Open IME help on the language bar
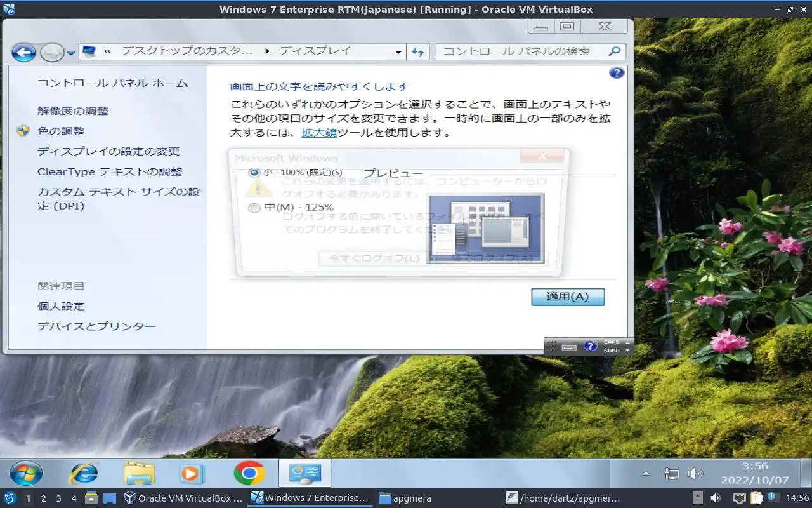 point(591,346)
